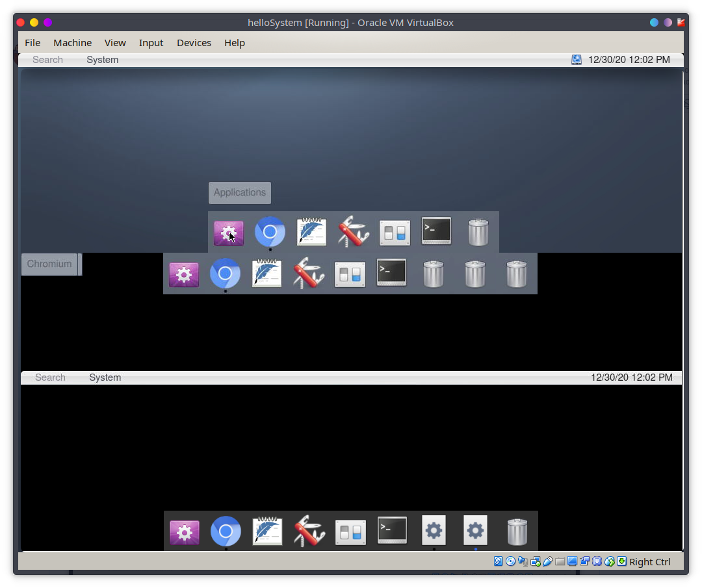This screenshot has height=588, width=702.
Task: Launch the terminal in the topmost dock
Action: tap(437, 231)
